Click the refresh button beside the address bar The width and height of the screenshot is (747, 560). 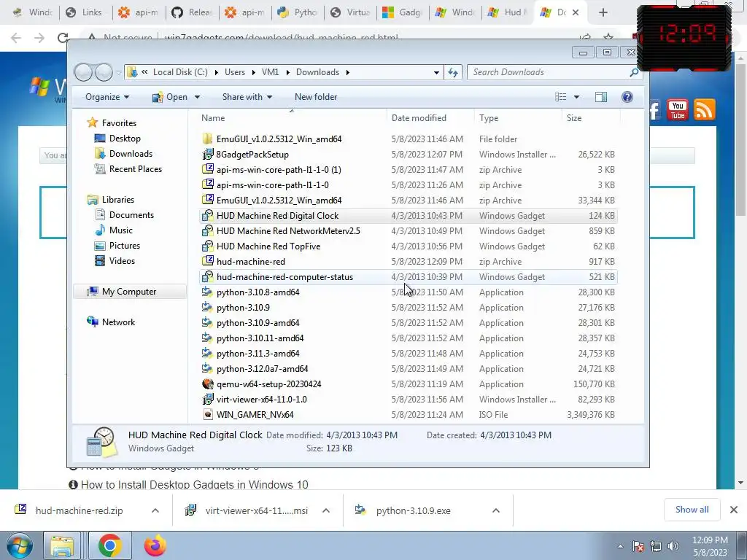452,72
